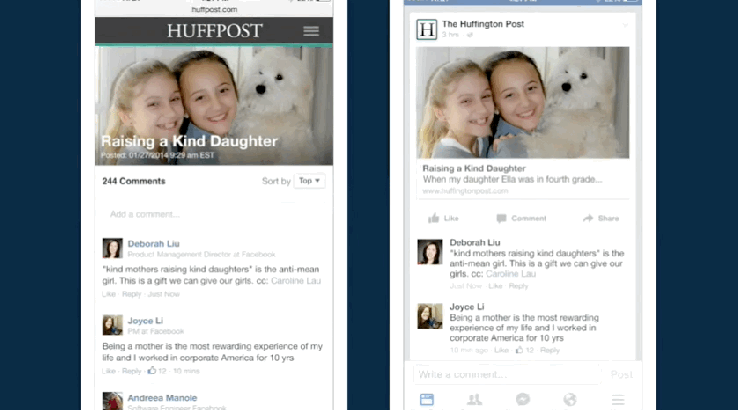Tap the 'Write a comment...' field
738x410 pixels.
pos(505,374)
